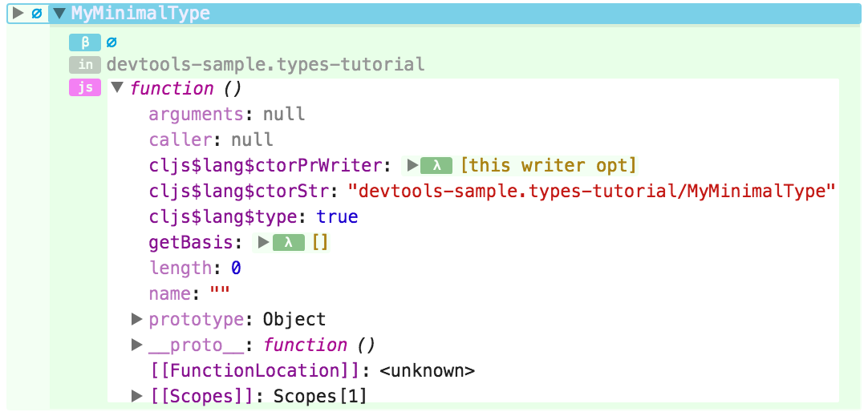Click the gray 'in' namespace badge
This screenshot has height=412, width=868.
coord(85,65)
